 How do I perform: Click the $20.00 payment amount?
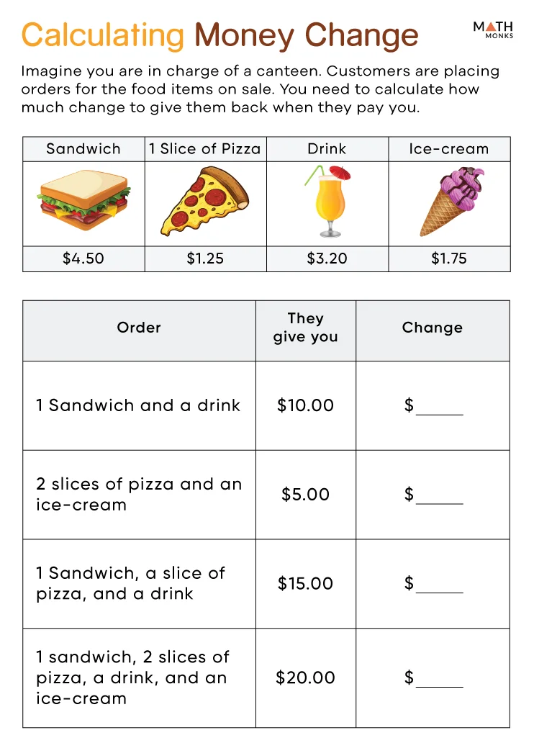point(306,678)
